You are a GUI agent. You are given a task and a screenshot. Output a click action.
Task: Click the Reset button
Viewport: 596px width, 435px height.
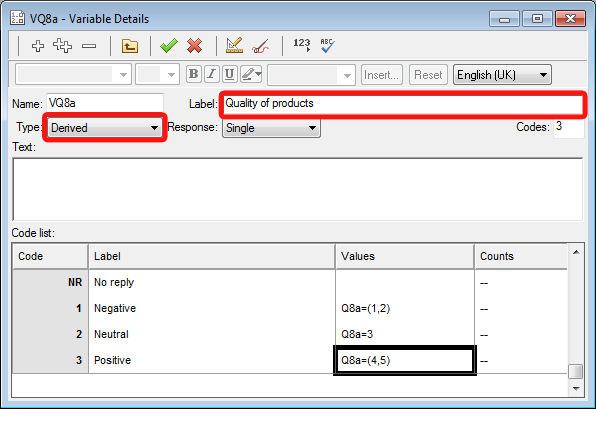pos(428,75)
